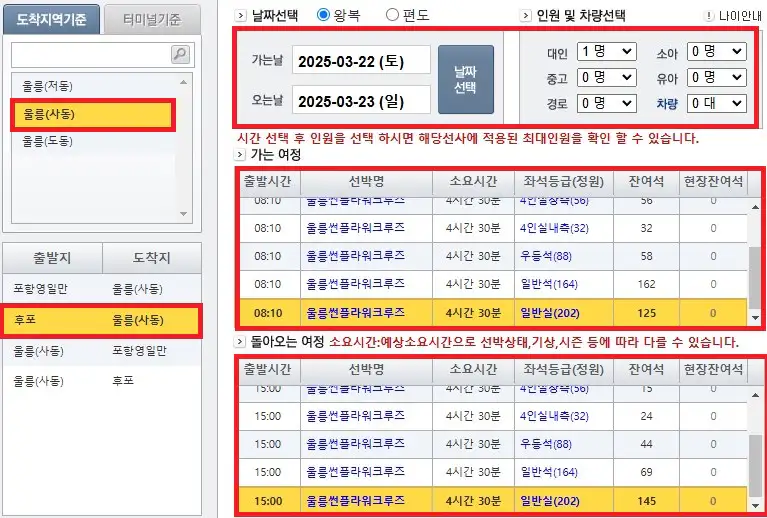Click destination list scroll-down arrow
767x518 pixels.
click(183, 214)
